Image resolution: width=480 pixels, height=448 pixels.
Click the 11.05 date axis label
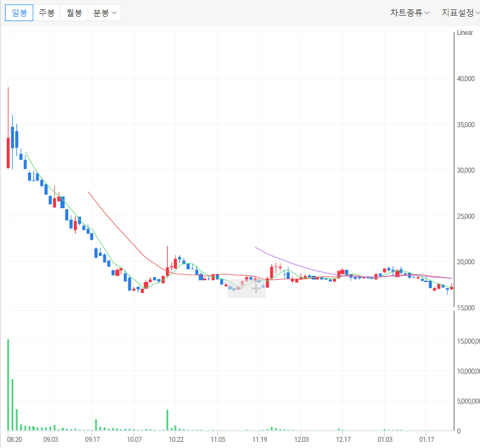[x=218, y=440]
